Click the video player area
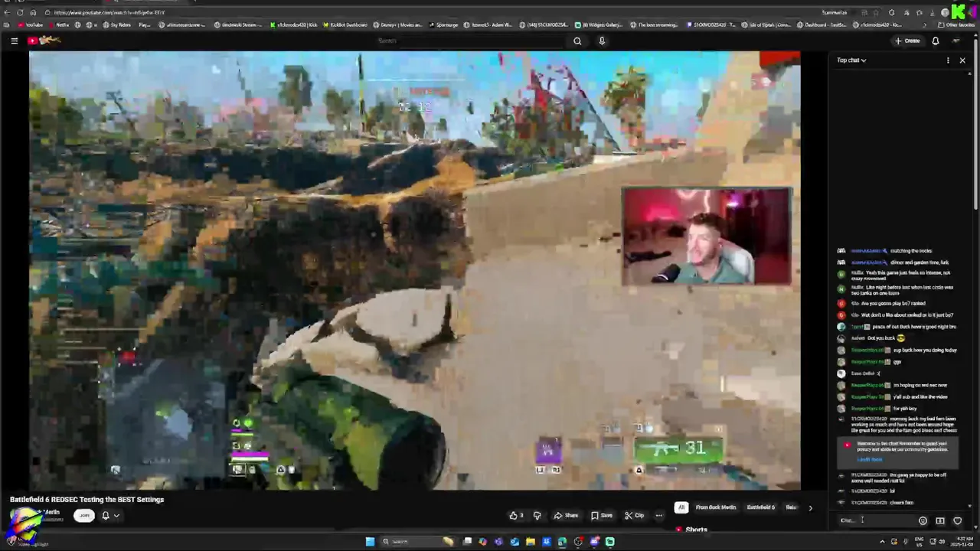The height and width of the screenshot is (551, 980). (x=415, y=270)
